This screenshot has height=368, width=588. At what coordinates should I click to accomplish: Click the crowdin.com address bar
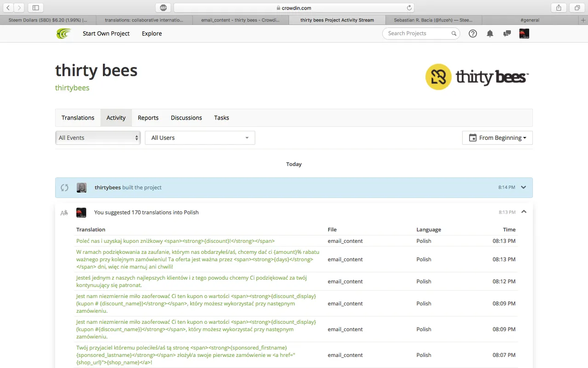click(x=294, y=8)
